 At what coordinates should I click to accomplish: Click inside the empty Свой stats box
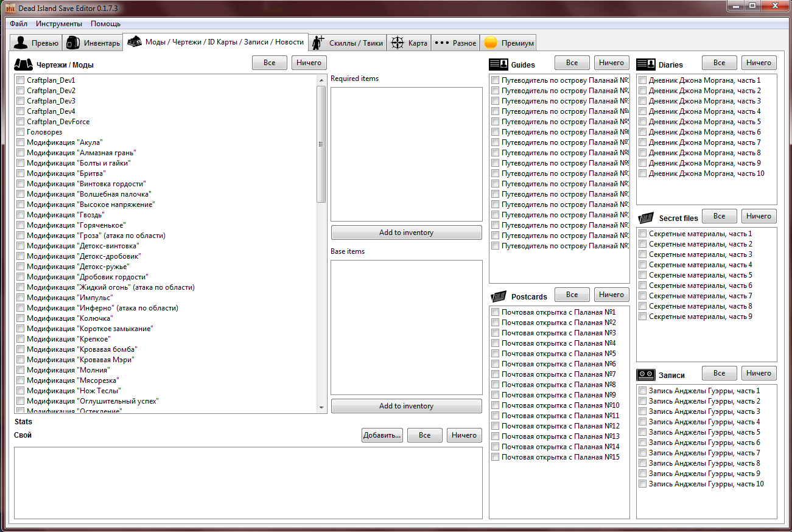click(248, 483)
